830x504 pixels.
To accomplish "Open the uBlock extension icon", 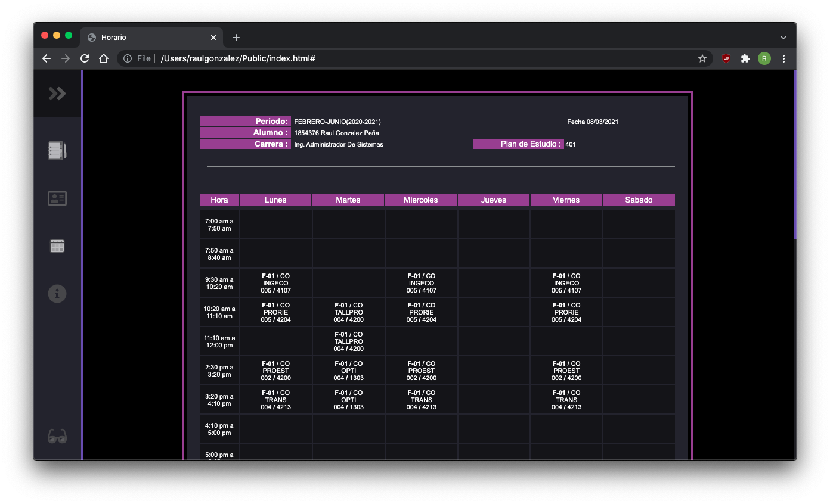I will coord(726,58).
